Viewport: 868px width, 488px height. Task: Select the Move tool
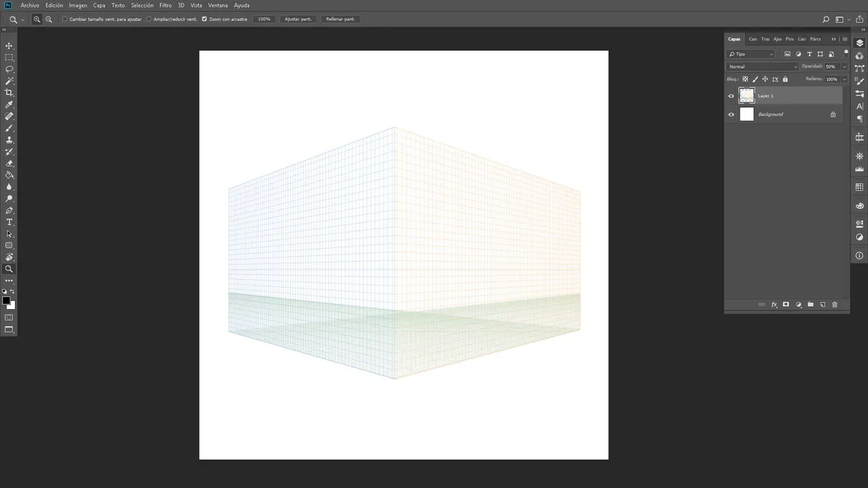click(9, 46)
